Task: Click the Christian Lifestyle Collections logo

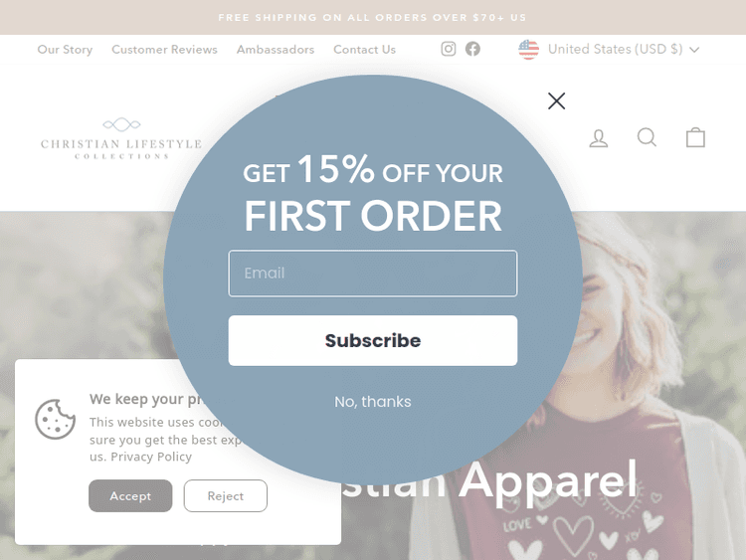Action: 121,138
